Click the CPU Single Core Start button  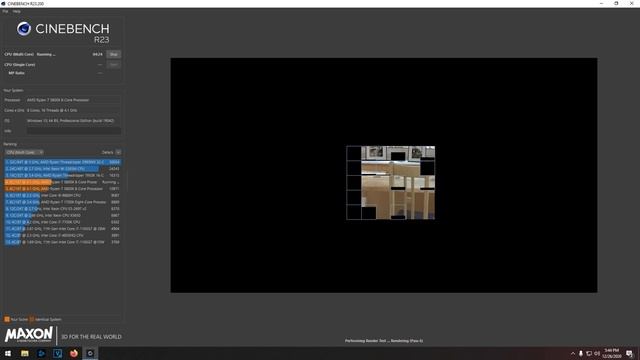pyautogui.click(x=113, y=64)
